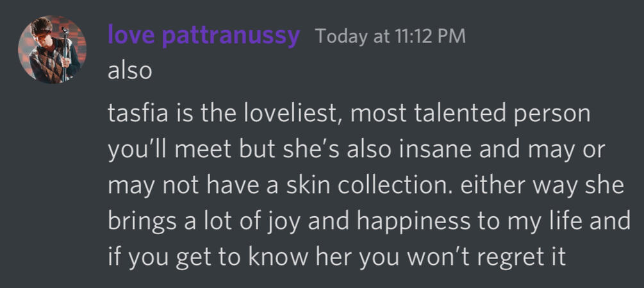This screenshot has width=644, height=288.
Task: Click the love pattranussy profile avatar
Action: tap(51, 50)
